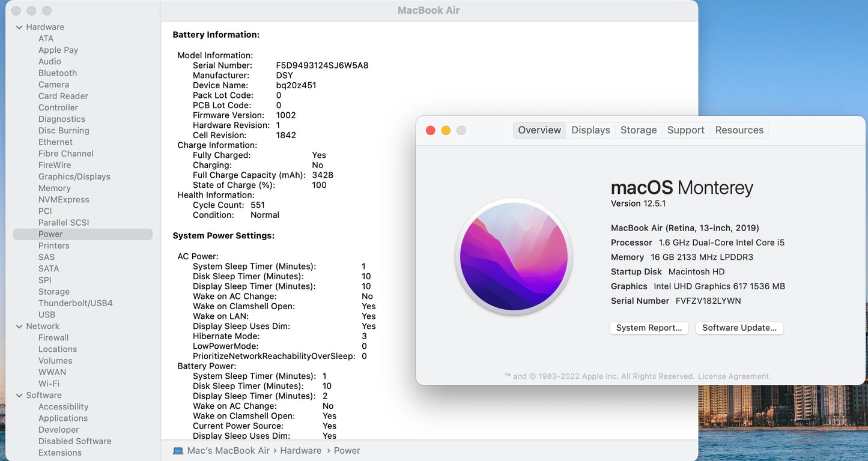Image resolution: width=868 pixels, height=461 pixels.
Task: Click the System Report button
Action: coord(649,328)
